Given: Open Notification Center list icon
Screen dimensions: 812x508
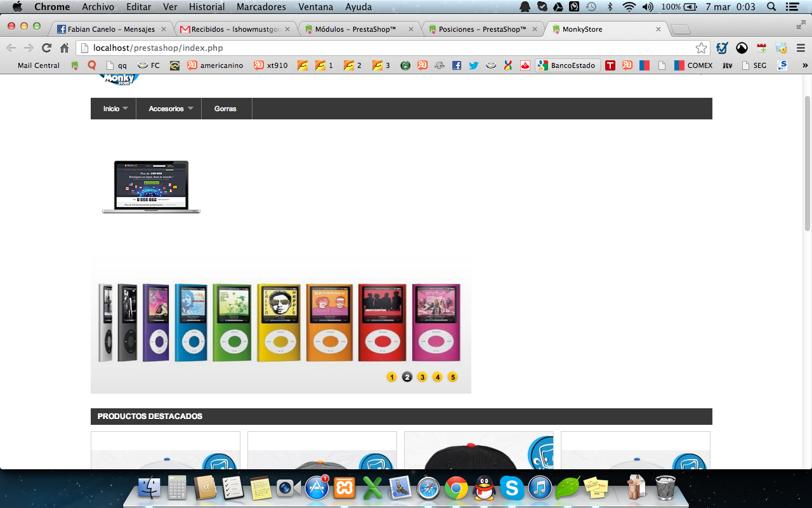Looking at the screenshot, I should [x=794, y=7].
